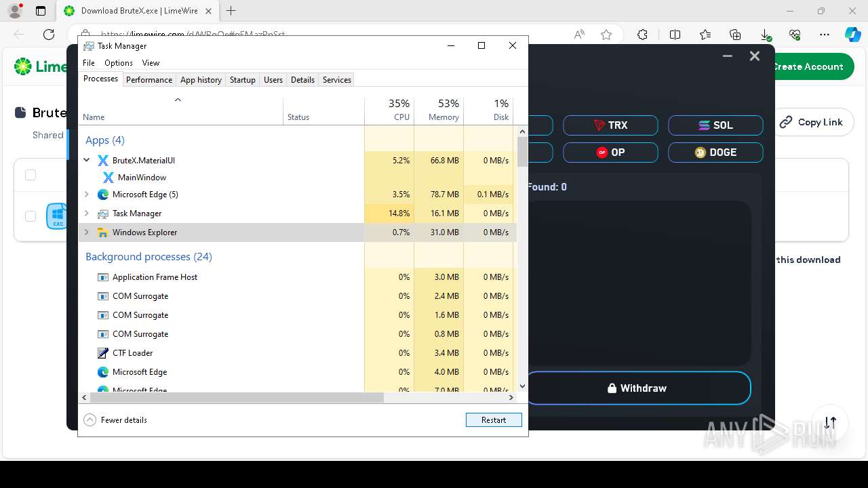This screenshot has width=868, height=488.
Task: Switch to the Users tab
Action: click(x=273, y=80)
